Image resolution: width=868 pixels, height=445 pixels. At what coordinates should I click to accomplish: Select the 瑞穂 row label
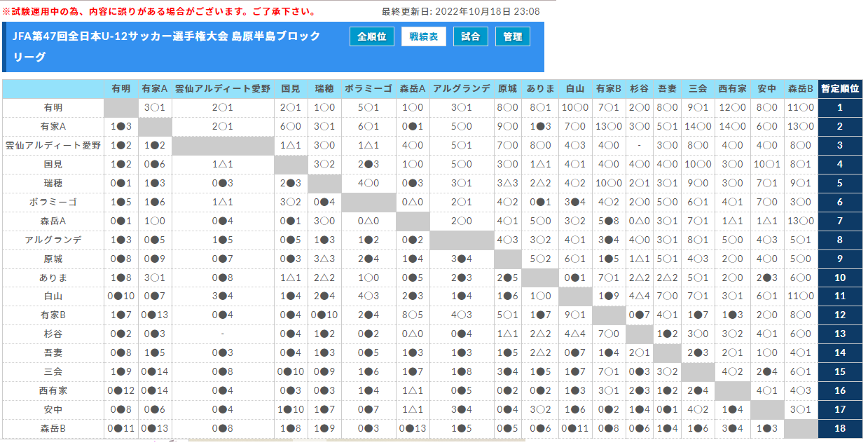pyautogui.click(x=53, y=183)
